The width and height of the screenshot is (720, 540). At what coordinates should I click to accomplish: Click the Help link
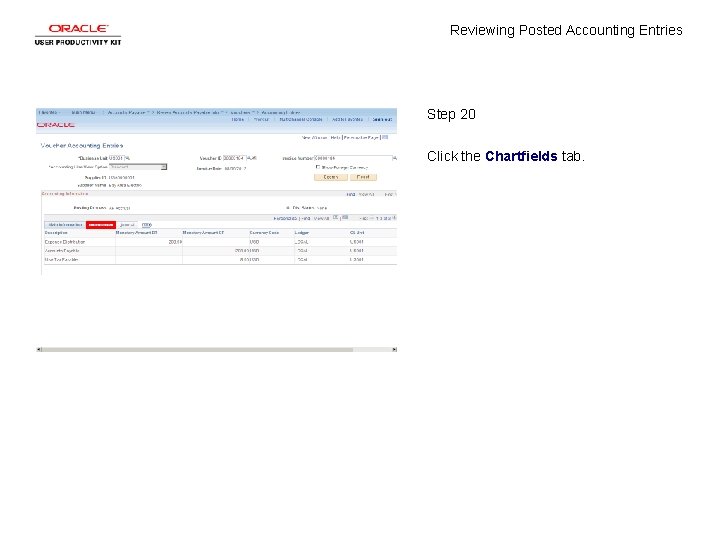point(335,137)
